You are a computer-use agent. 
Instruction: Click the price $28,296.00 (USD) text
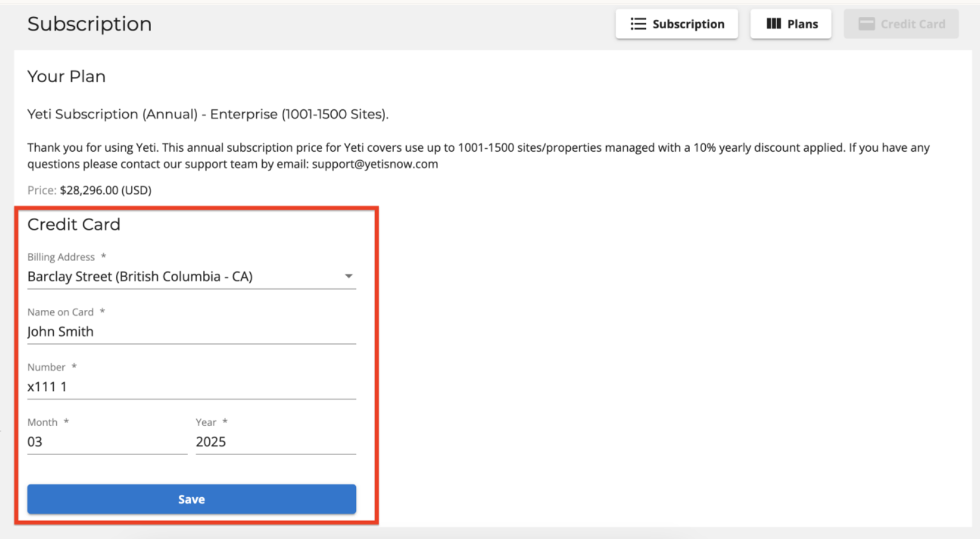pos(106,190)
